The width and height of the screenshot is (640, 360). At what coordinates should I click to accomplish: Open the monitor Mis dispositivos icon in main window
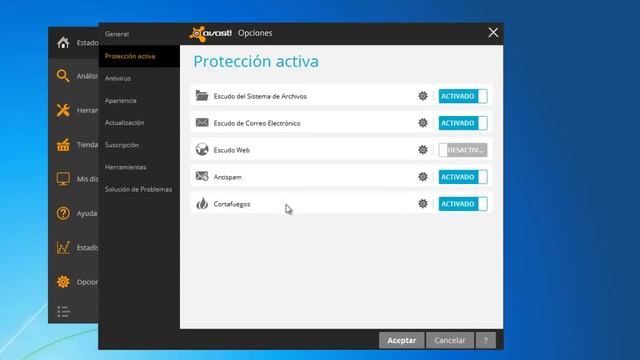[x=63, y=179]
